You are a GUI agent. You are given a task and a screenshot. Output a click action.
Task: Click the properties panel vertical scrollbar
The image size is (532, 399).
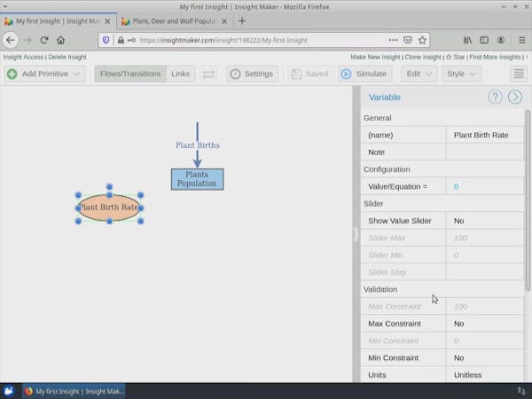528,200
